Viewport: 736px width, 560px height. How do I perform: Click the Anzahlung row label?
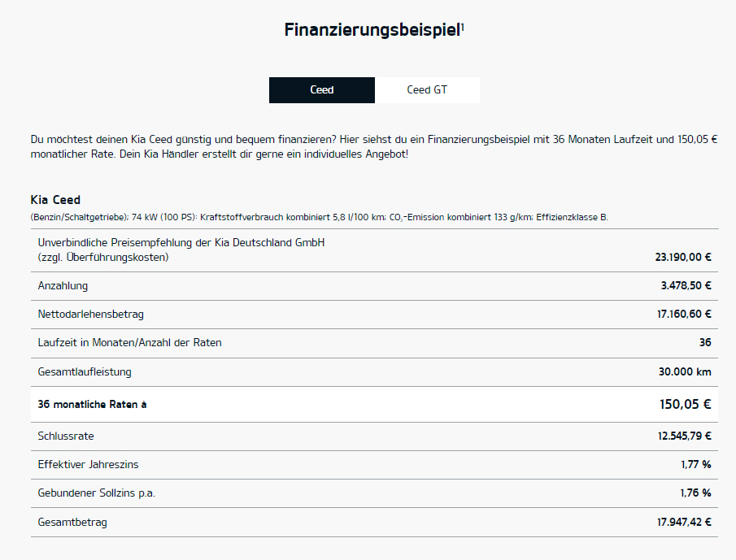coord(63,285)
